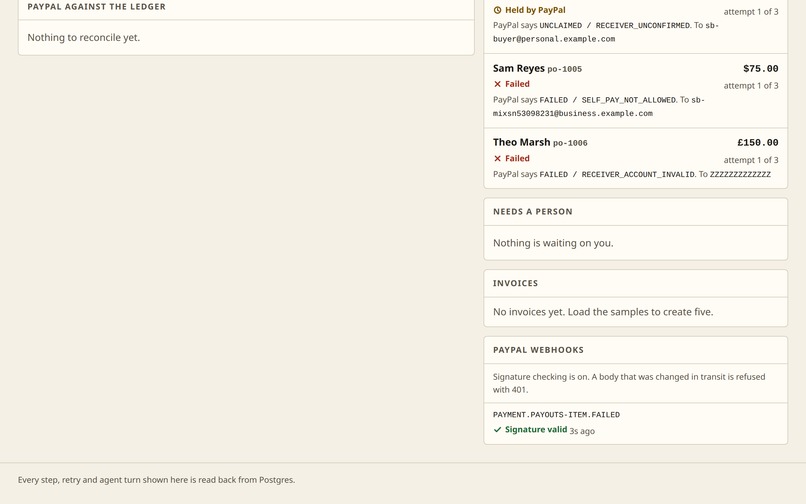This screenshot has height=504, width=806.
Task: Click the 'Held by PayPal' status label
Action: [535, 10]
